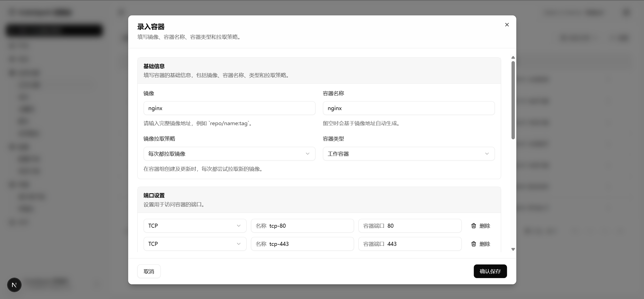Click the 取消 button
The image size is (644, 299).
tap(149, 271)
